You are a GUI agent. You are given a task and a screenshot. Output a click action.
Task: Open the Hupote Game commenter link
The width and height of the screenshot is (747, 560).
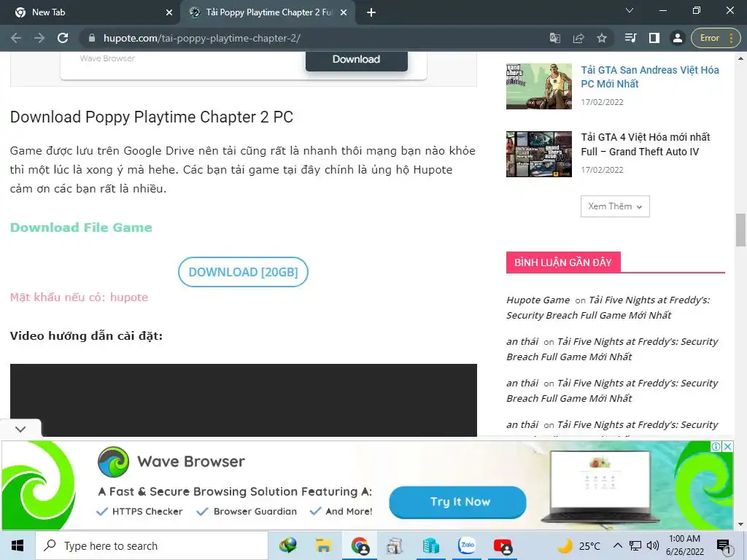(538, 300)
